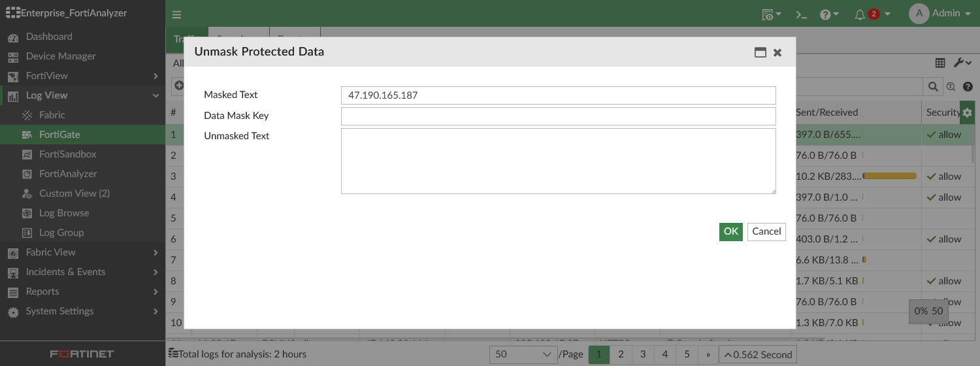The width and height of the screenshot is (980, 366).
Task: Confirm with the OK button
Action: point(731,231)
